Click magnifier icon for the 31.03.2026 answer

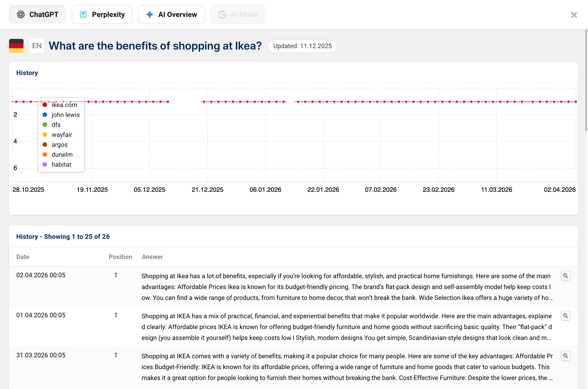(565, 356)
